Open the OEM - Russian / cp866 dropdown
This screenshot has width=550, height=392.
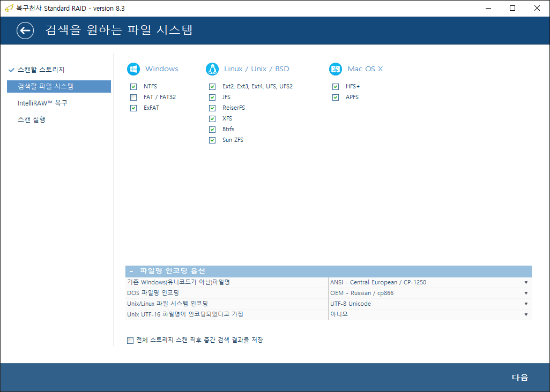pos(430,293)
